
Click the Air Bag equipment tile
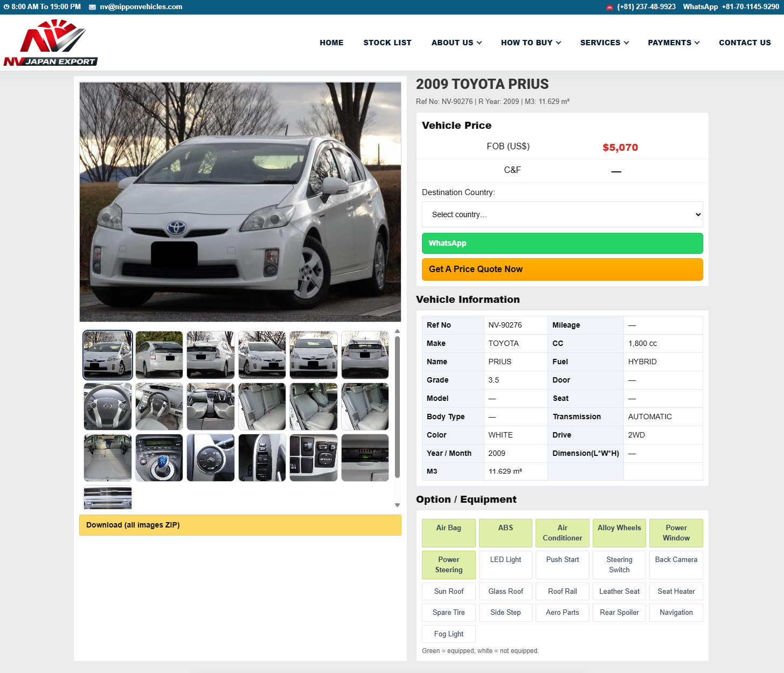coord(449,533)
